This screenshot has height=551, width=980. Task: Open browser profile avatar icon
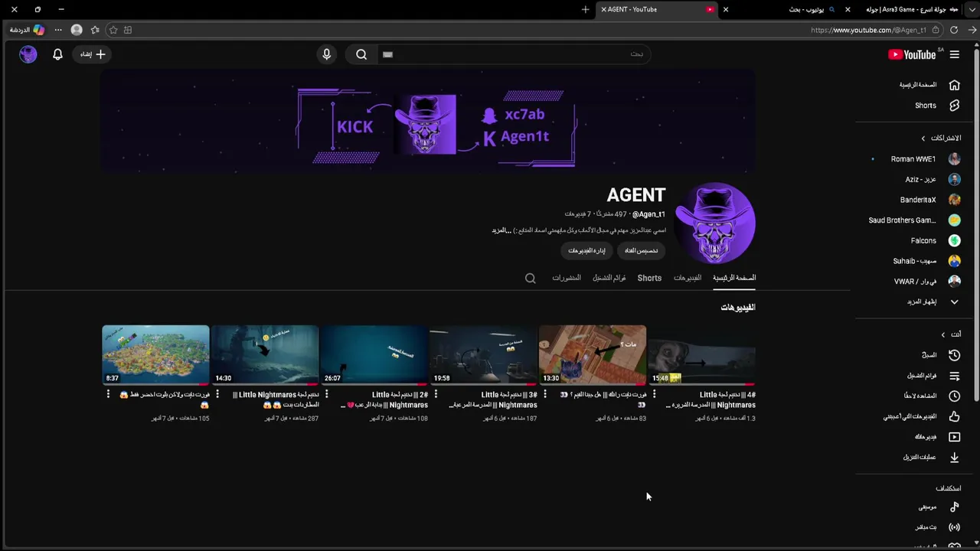[x=77, y=30]
